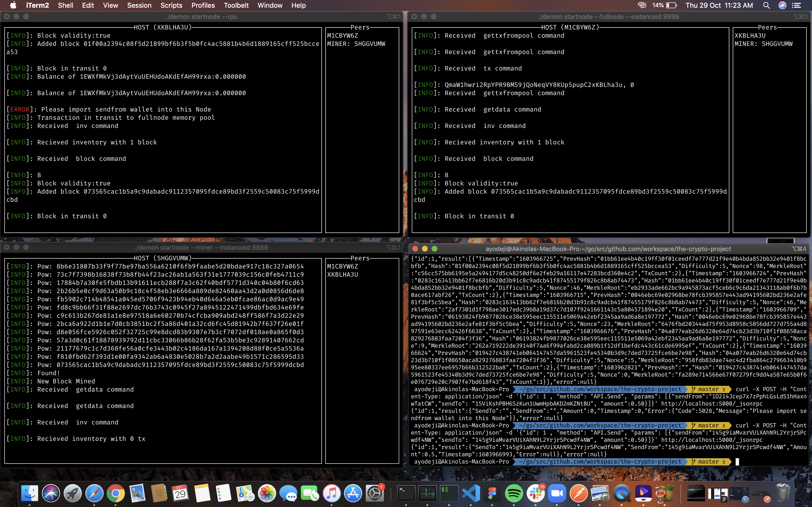Open Activity Monitor from the dock

click(428, 493)
